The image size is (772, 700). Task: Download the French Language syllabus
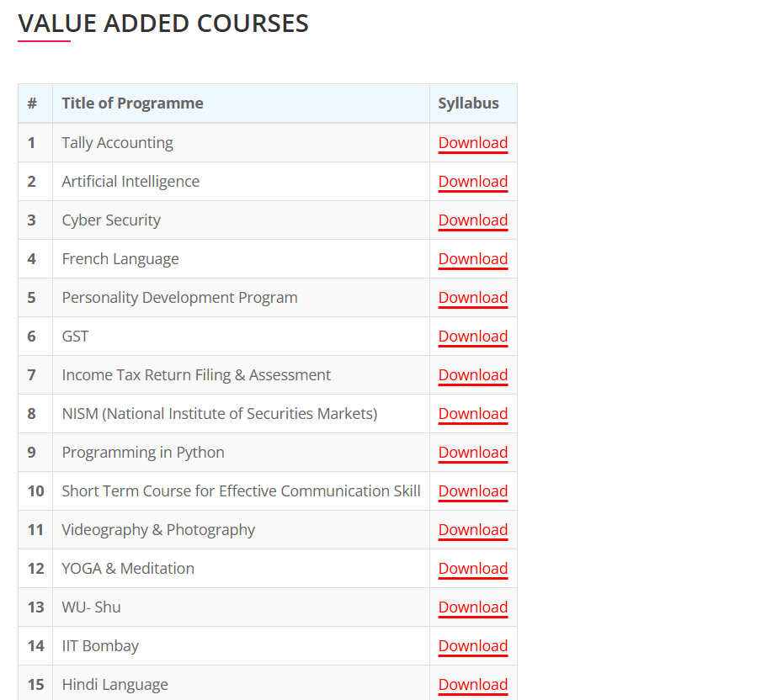click(x=472, y=259)
